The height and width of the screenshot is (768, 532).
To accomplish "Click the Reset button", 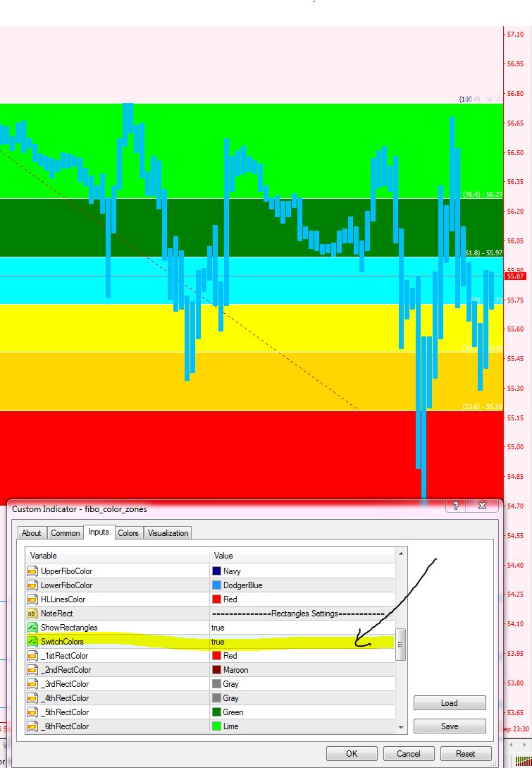I will click(465, 754).
